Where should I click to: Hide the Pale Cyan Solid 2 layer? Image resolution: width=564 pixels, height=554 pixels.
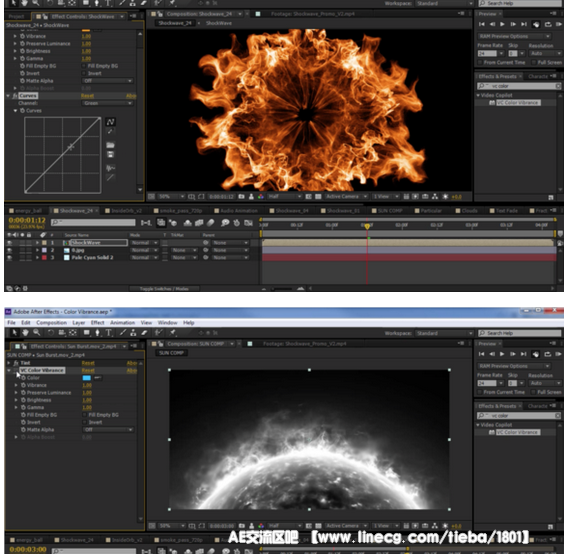[x=9, y=258]
